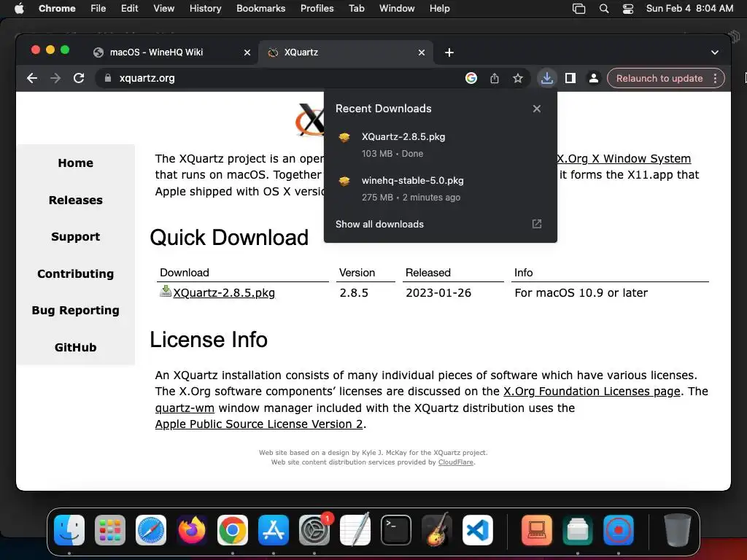Close the Recent Downloads popup
Viewport: 747px width, 560px height.
537,109
